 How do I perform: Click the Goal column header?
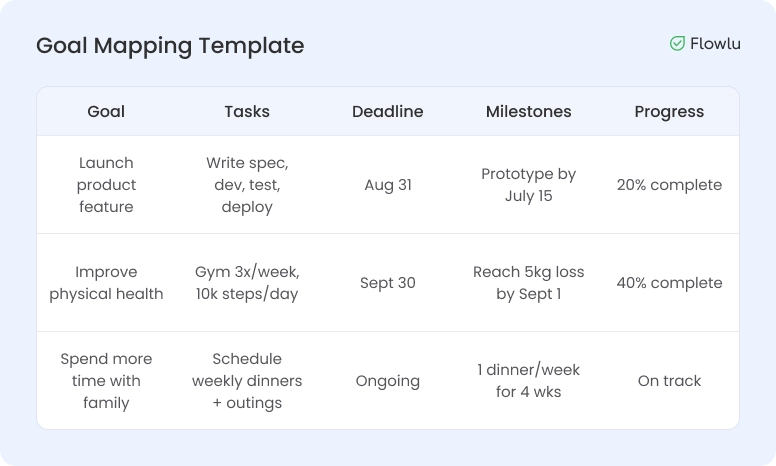[106, 112]
